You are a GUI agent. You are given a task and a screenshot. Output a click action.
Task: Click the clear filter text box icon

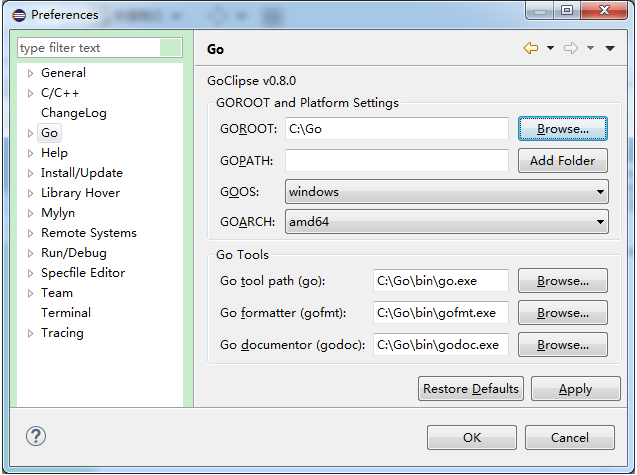pyautogui.click(x=170, y=48)
